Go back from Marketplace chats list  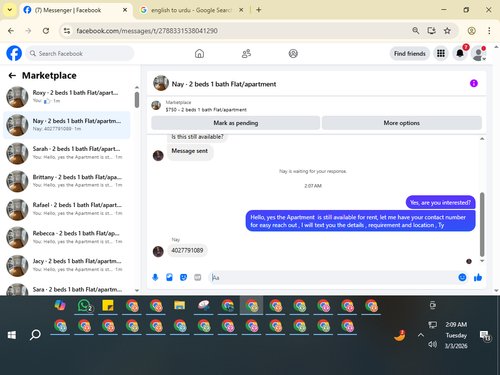pos(12,76)
